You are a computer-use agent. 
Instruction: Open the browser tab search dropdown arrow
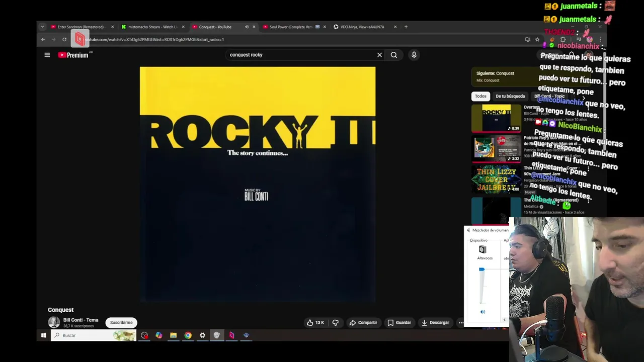tap(42, 27)
